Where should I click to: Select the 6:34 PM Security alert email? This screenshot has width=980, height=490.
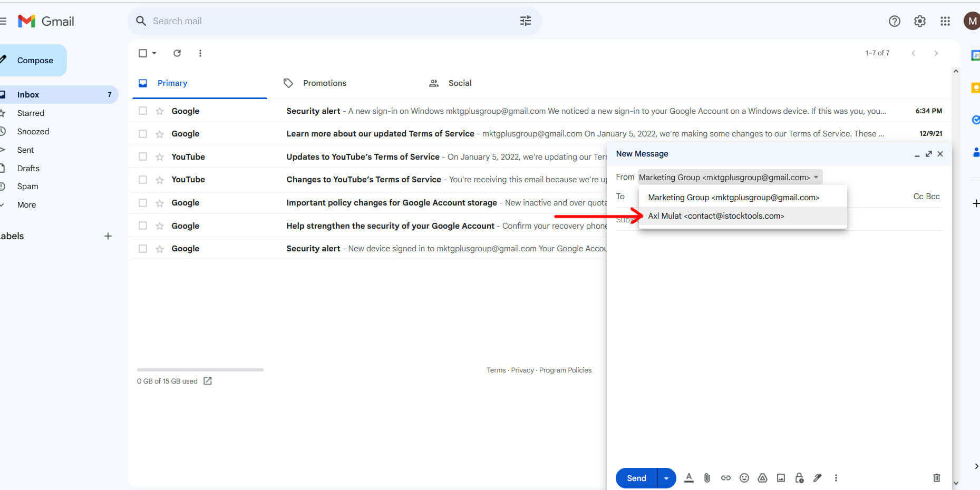142,111
